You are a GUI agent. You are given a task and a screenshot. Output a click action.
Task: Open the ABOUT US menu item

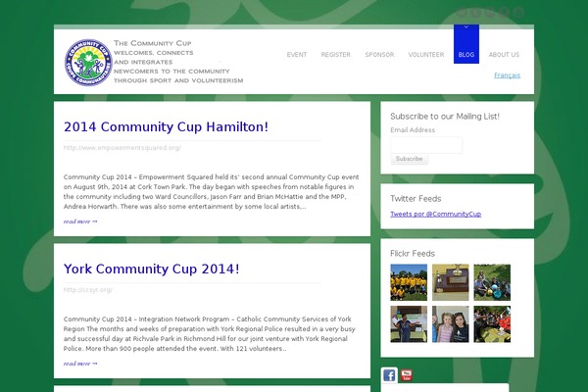[x=504, y=55]
